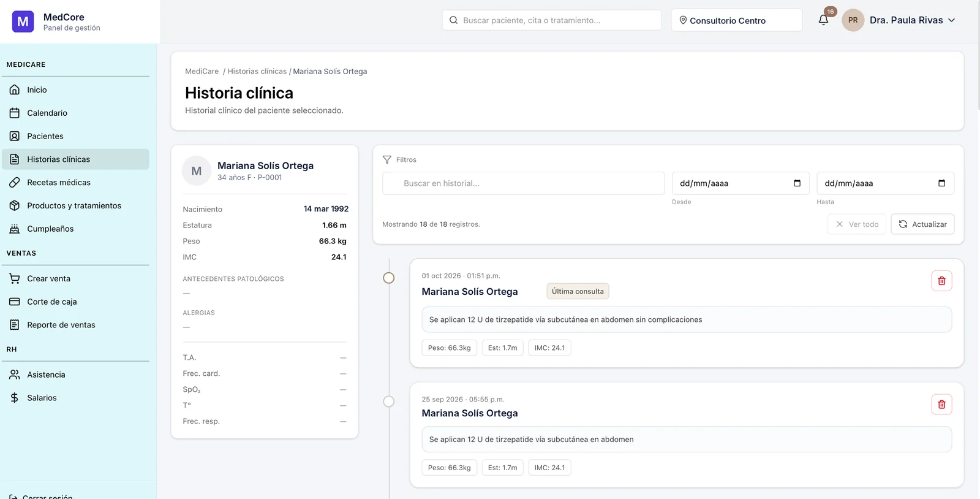Focus the global patient search field
Viewport: 980px width, 499px height.
click(552, 20)
